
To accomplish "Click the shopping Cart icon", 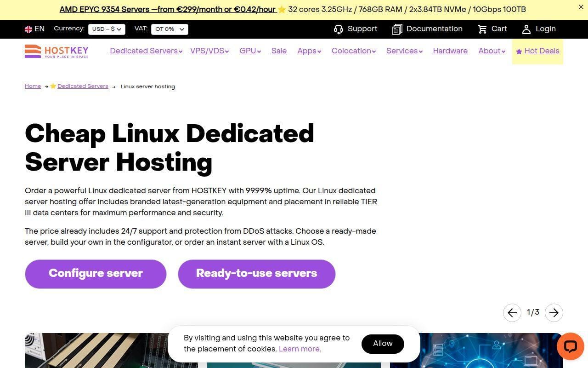I will click(482, 29).
